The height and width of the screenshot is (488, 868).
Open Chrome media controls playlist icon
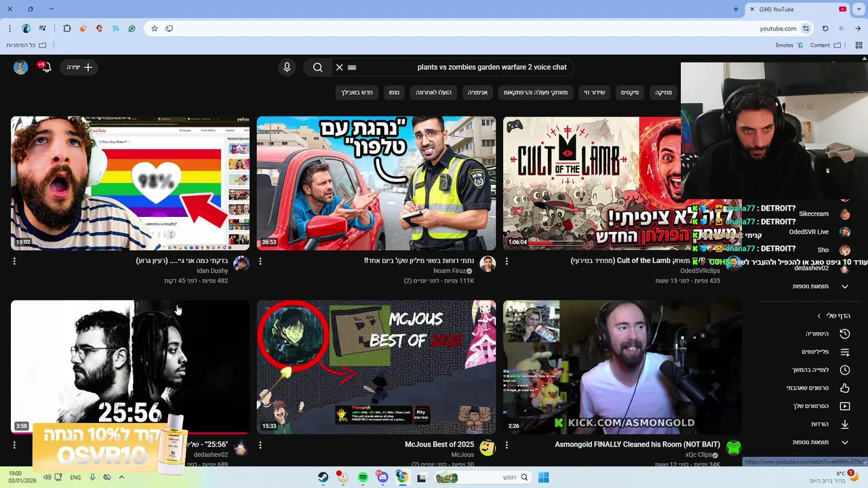coord(43,28)
